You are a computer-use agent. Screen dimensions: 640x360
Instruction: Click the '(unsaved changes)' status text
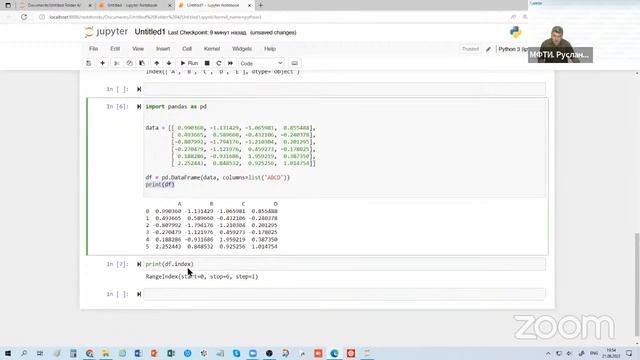(x=273, y=33)
